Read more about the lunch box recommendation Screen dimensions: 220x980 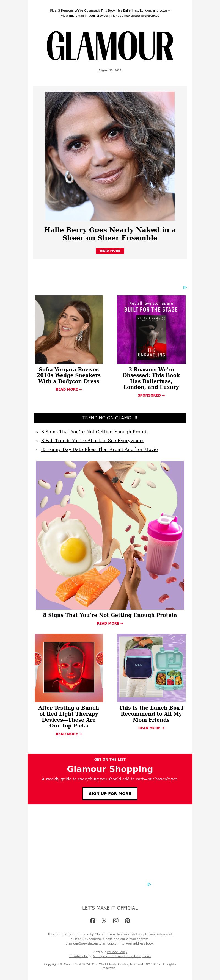151,728
